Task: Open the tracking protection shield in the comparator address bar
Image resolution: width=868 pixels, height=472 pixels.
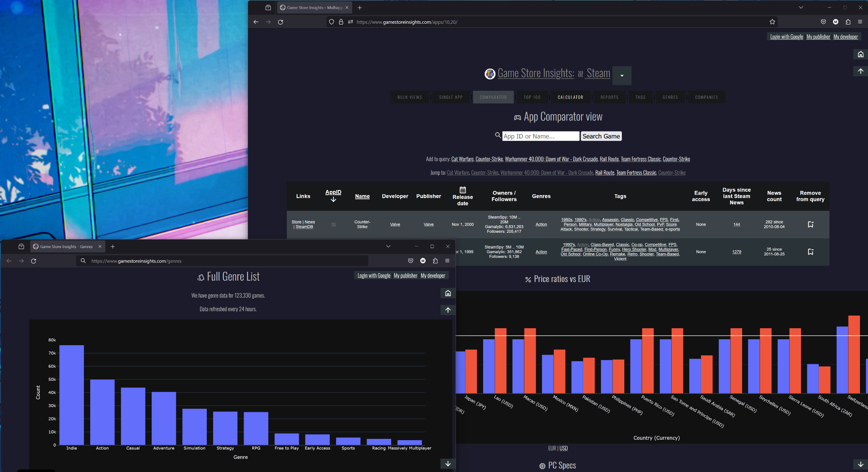Action: pos(331,22)
